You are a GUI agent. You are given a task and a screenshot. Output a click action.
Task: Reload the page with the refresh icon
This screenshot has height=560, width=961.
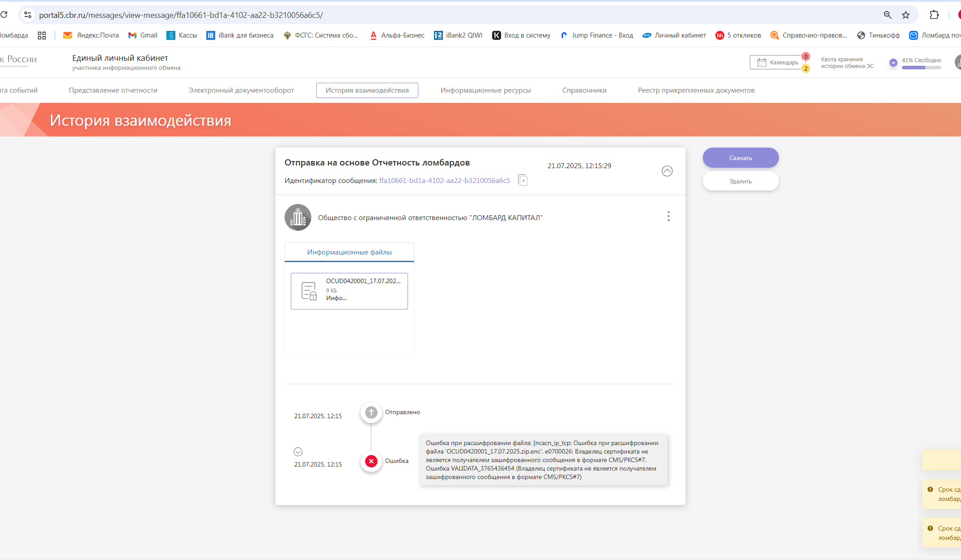coord(4,15)
